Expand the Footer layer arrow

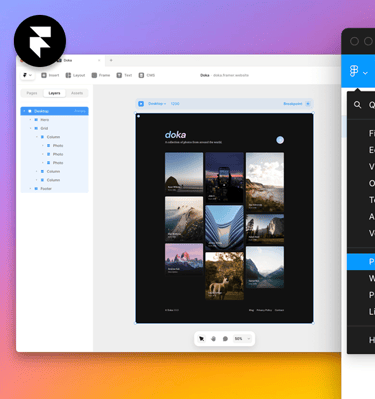pyautogui.click(x=30, y=189)
